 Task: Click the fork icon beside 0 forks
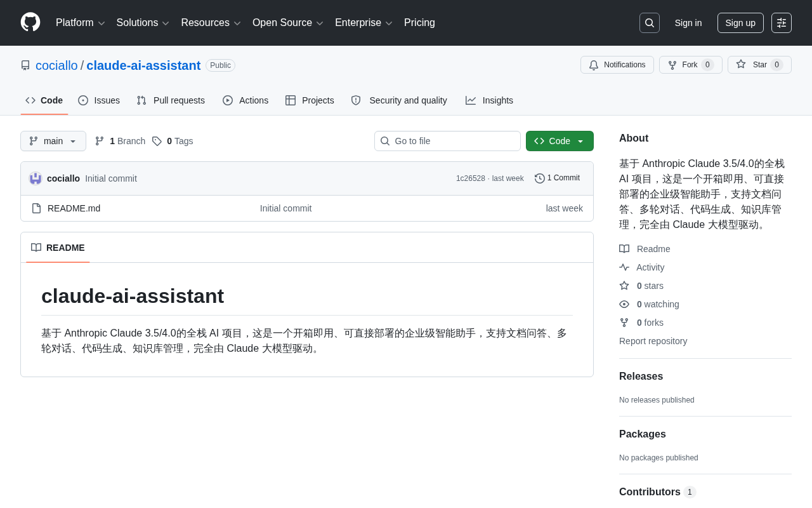click(x=624, y=323)
